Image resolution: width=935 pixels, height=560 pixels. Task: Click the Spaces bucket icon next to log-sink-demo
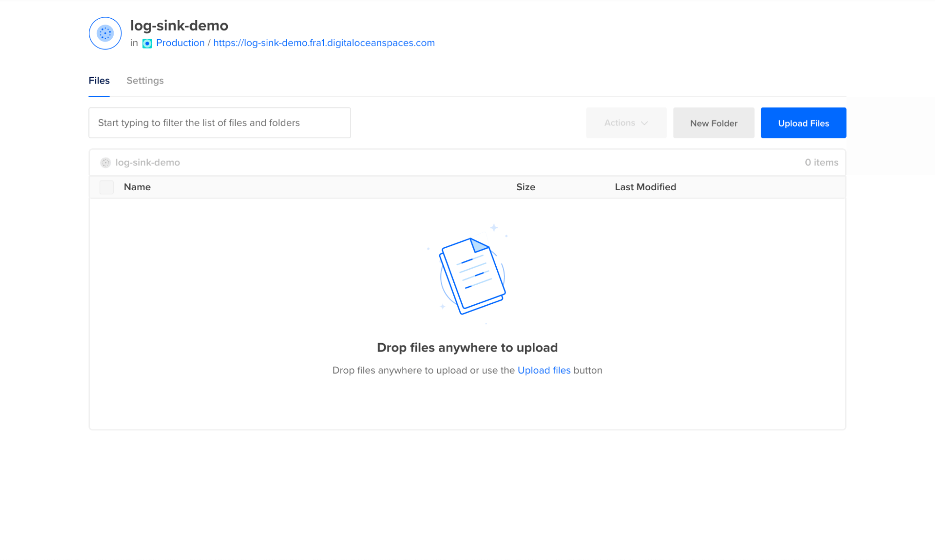tap(104, 33)
